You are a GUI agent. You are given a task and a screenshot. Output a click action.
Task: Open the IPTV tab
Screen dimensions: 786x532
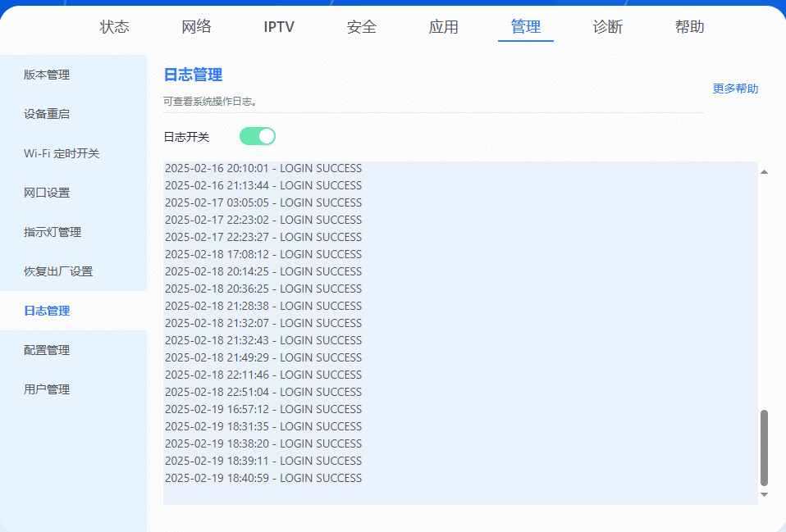pos(279,27)
